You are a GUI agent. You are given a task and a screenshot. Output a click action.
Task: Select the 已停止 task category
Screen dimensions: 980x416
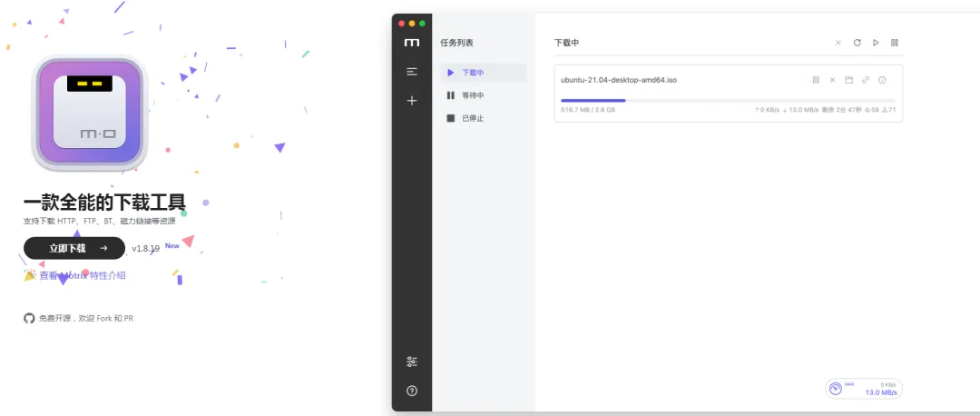(484, 118)
